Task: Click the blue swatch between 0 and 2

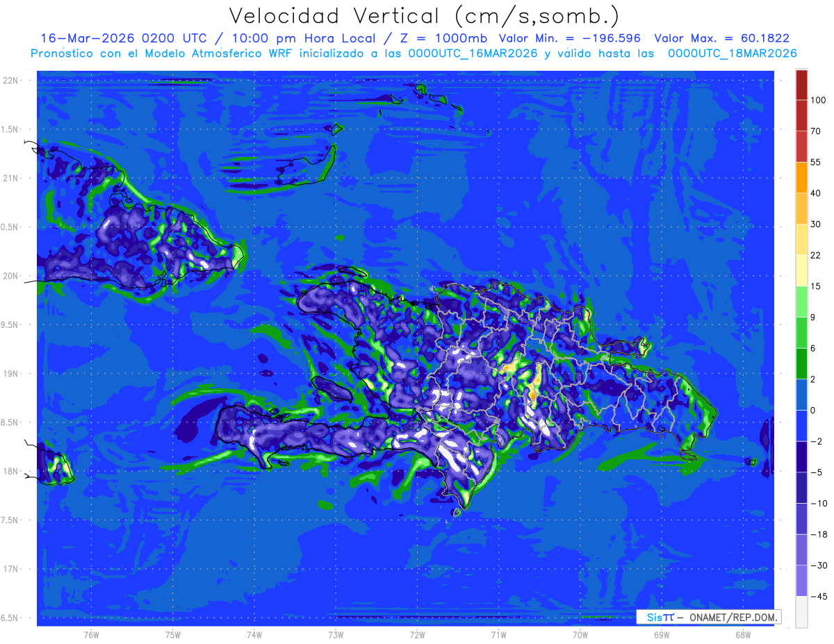Action: point(801,395)
